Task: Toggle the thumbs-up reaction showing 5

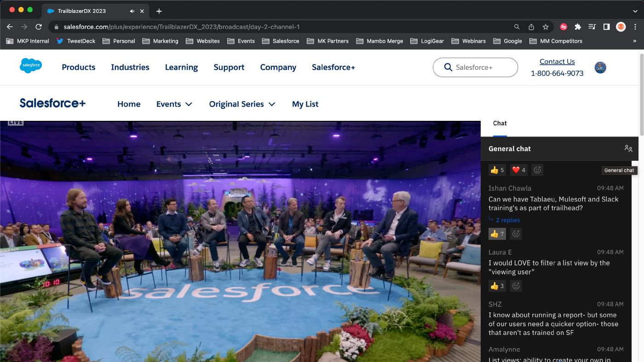Action: (x=497, y=170)
